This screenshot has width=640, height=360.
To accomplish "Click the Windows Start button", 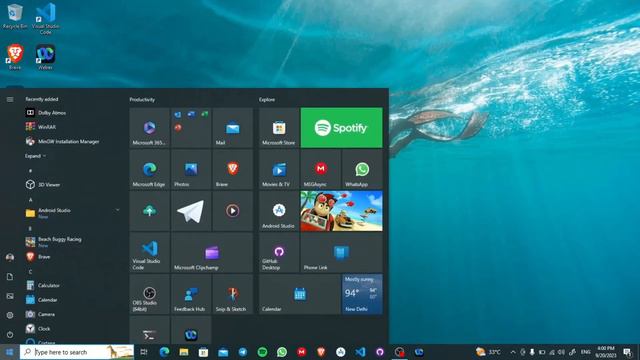I will click(x=9, y=352).
